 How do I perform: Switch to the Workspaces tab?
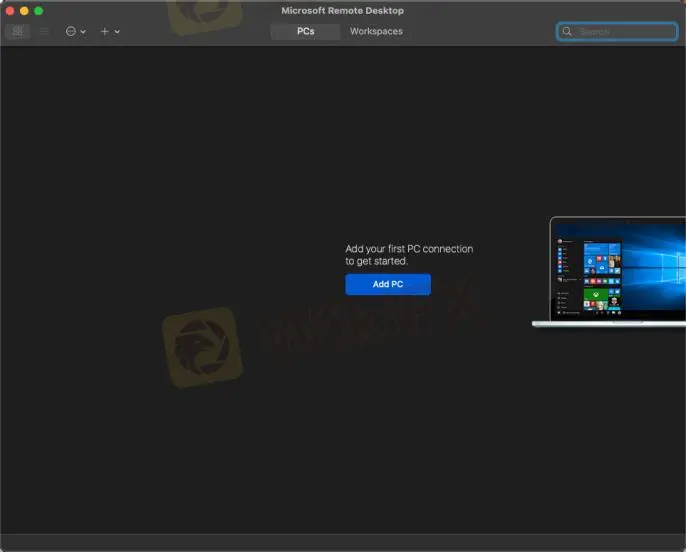pos(376,32)
